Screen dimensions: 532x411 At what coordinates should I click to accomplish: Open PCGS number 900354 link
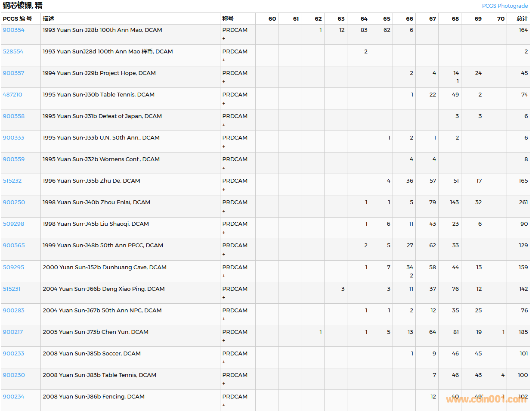(14, 30)
